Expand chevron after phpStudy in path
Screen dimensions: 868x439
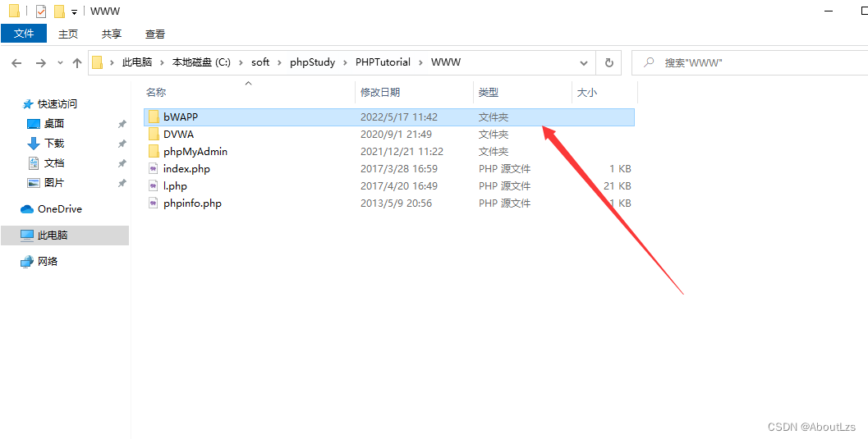346,62
